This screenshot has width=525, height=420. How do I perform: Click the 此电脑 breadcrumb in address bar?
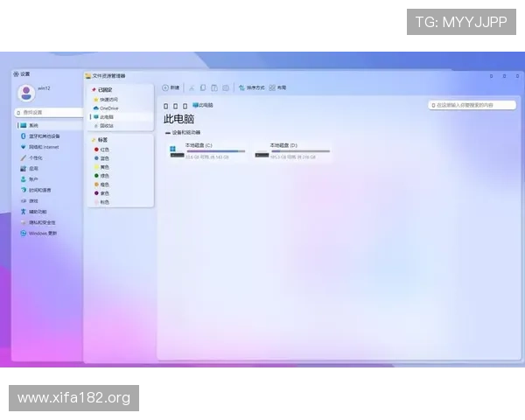pyautogui.click(x=203, y=105)
